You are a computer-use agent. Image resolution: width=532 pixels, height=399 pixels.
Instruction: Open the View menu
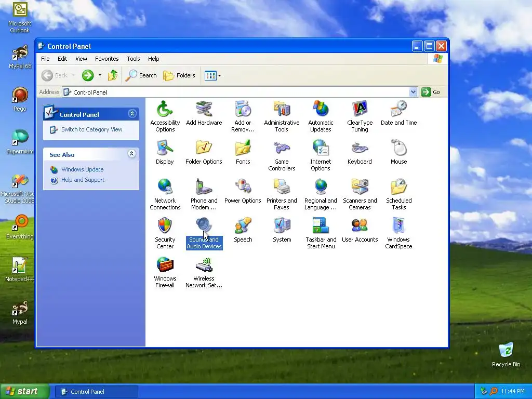81,59
